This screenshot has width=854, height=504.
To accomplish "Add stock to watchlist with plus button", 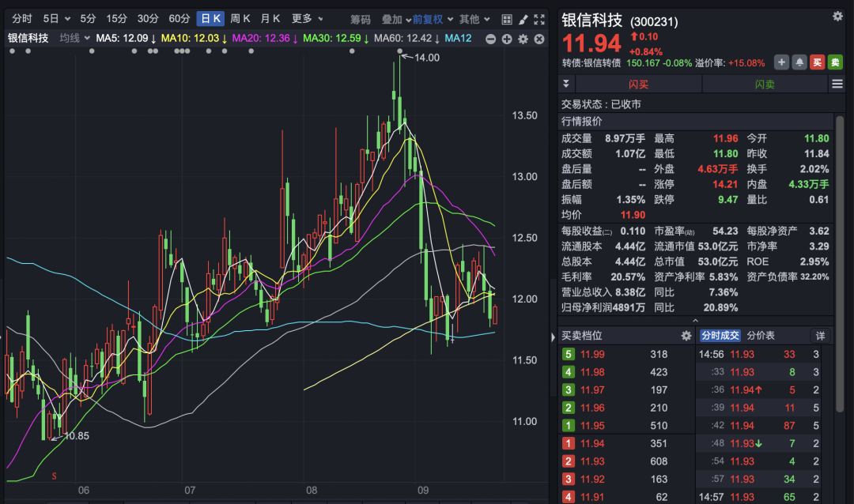I will click(x=781, y=62).
